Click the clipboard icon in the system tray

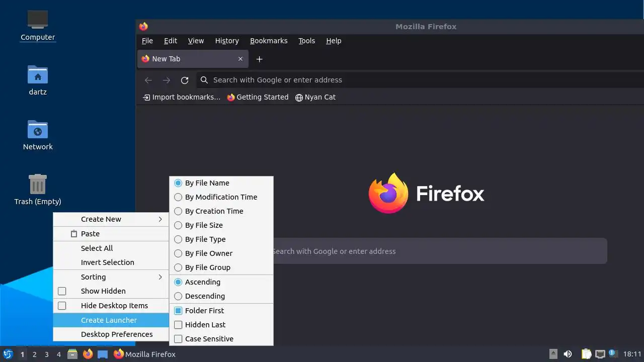coord(587,354)
